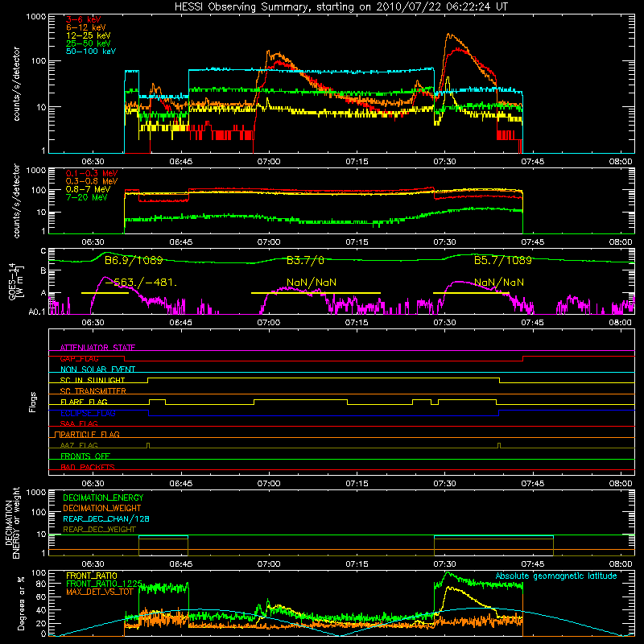Click the B6.9/1089 flare annotation
644x644 pixels.
(x=134, y=260)
